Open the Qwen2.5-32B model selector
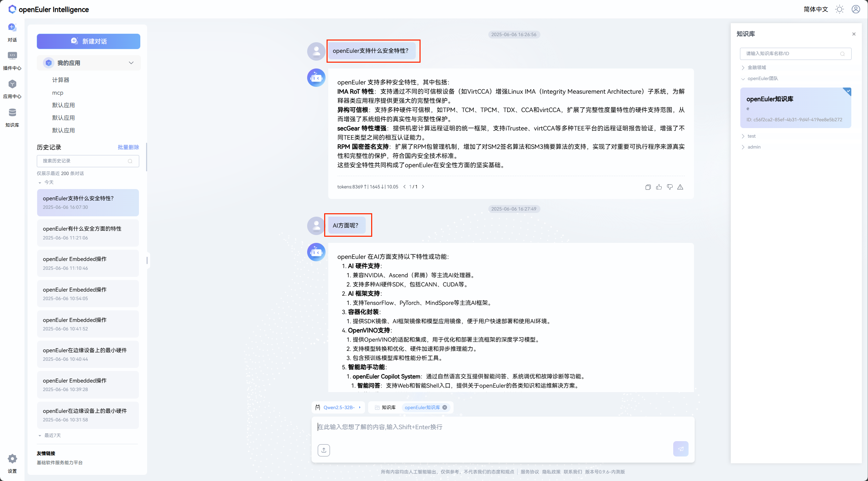 pyautogui.click(x=338, y=407)
